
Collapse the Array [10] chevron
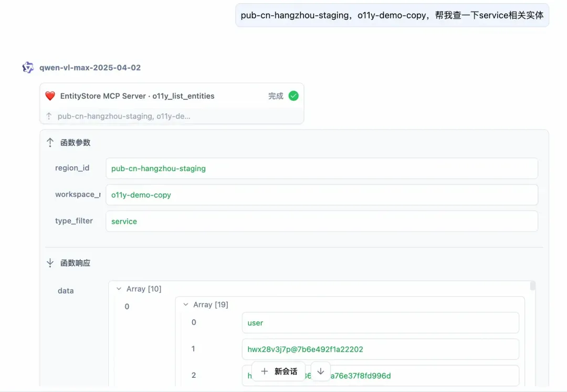119,289
